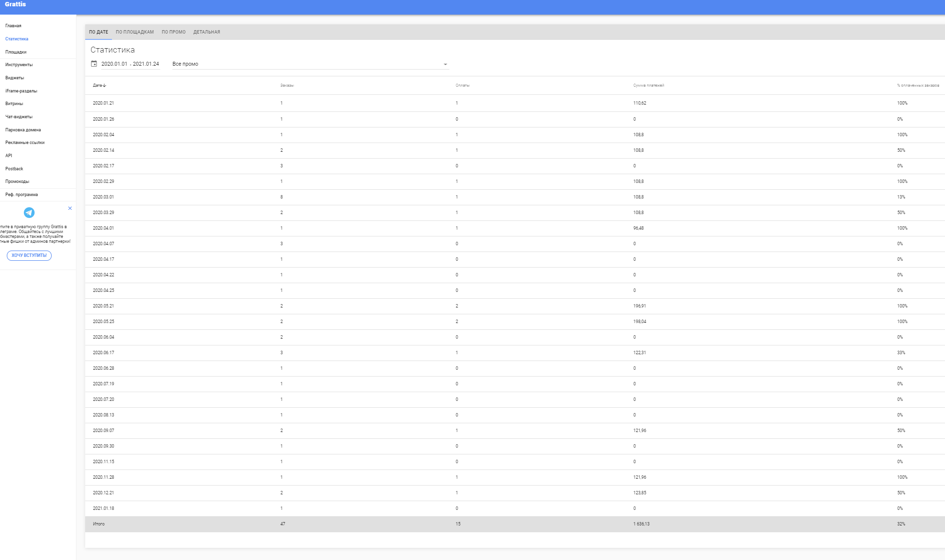The width and height of the screenshot is (945, 560).
Task: Go to Главная in sidebar
Action: point(14,26)
